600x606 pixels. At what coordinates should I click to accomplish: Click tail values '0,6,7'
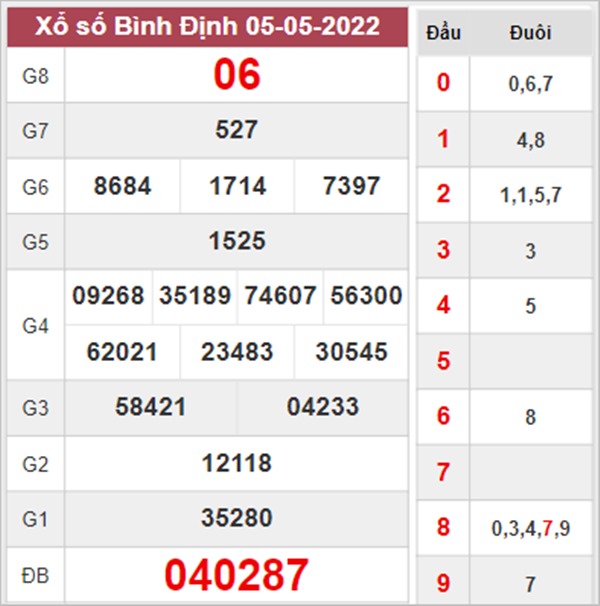(530, 84)
